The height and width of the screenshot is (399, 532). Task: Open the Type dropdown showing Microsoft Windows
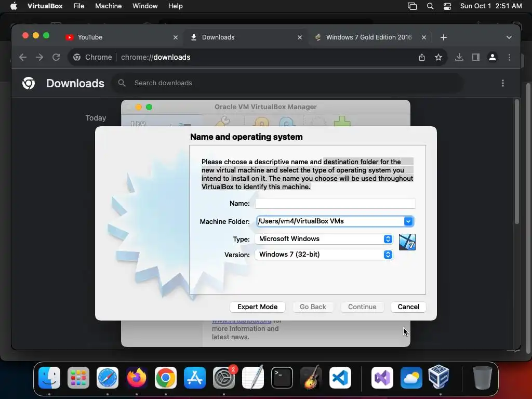pyautogui.click(x=324, y=239)
